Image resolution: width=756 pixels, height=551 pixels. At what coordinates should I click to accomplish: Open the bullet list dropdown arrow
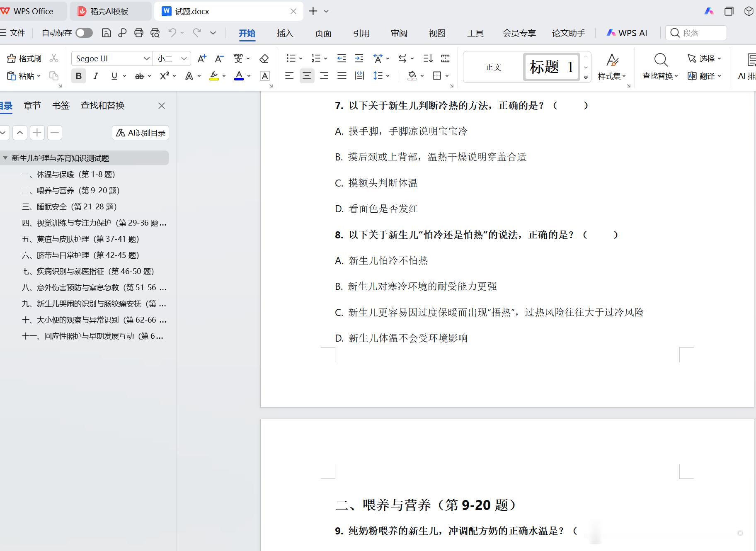[301, 58]
